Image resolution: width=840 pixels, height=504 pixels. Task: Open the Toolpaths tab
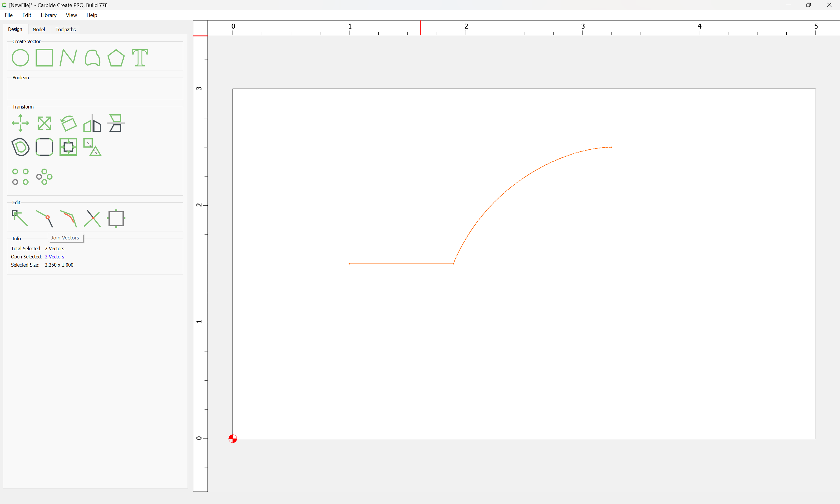[x=66, y=29]
